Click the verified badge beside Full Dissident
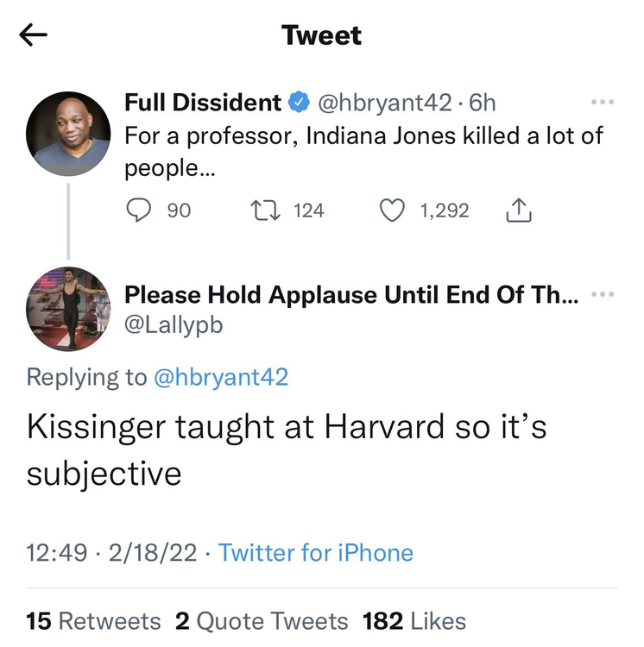 coord(299,103)
